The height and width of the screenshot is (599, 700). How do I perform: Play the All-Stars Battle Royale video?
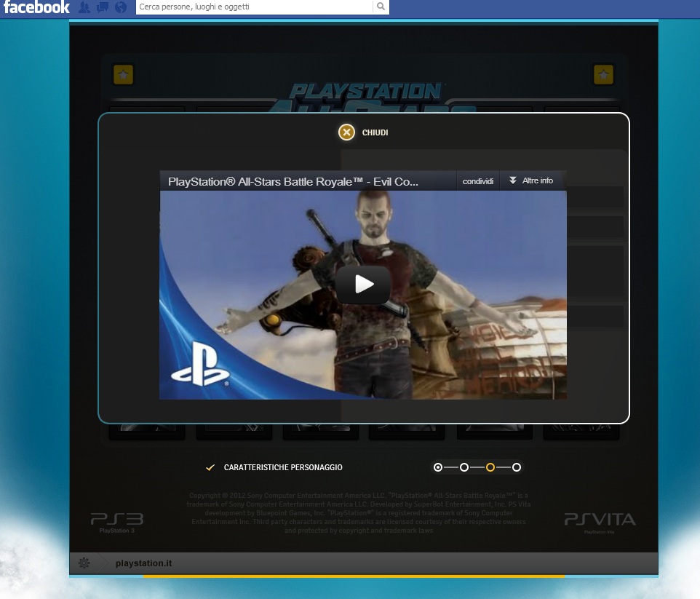(364, 285)
